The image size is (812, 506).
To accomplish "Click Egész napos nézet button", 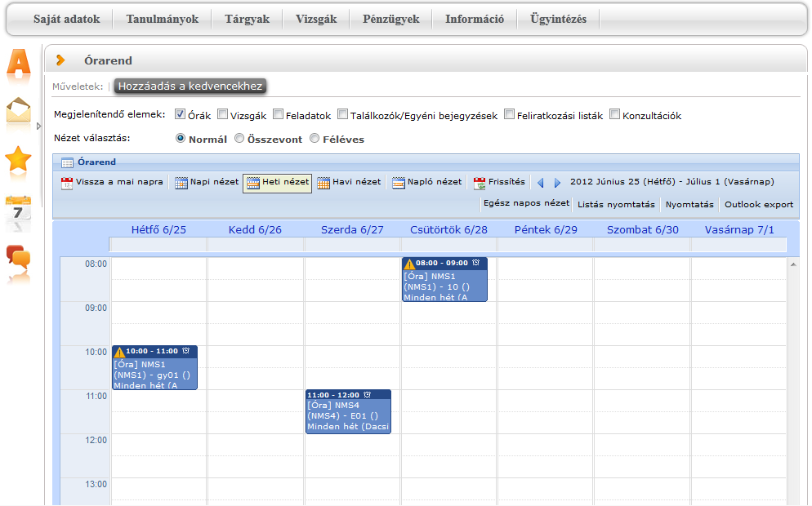I will (x=526, y=203).
